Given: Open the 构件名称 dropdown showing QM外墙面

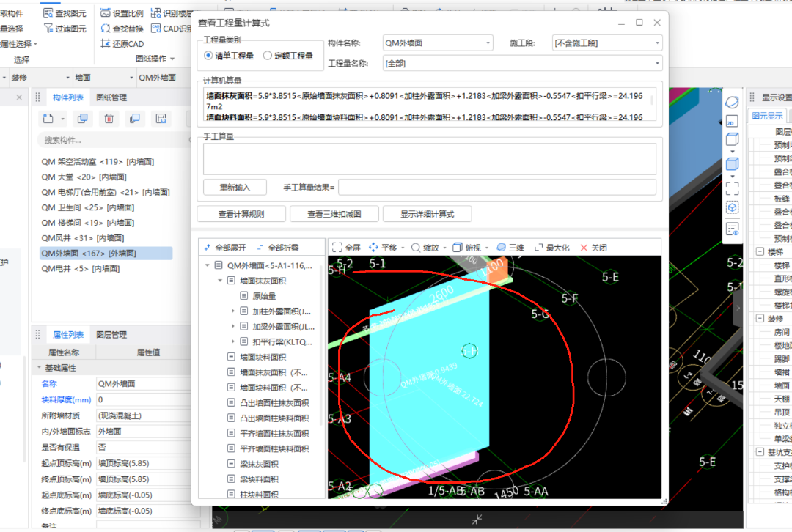Looking at the screenshot, I should click(438, 43).
